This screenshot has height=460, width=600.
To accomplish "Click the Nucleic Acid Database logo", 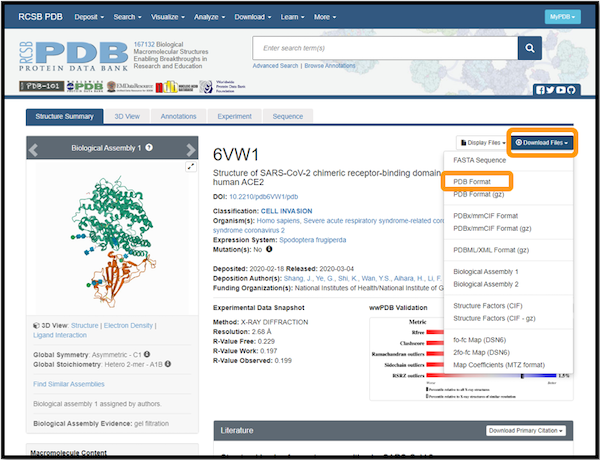I will click(176, 86).
